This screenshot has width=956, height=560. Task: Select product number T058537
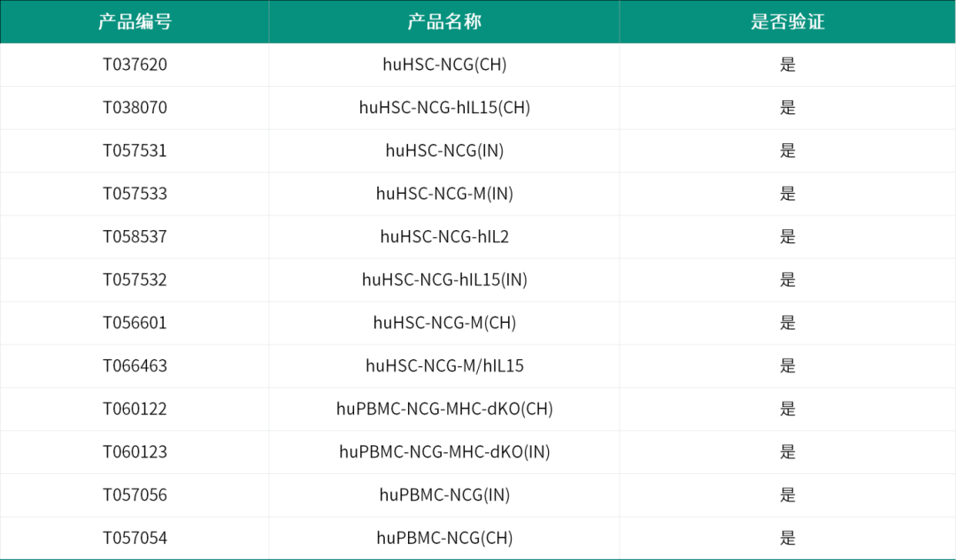tap(135, 237)
